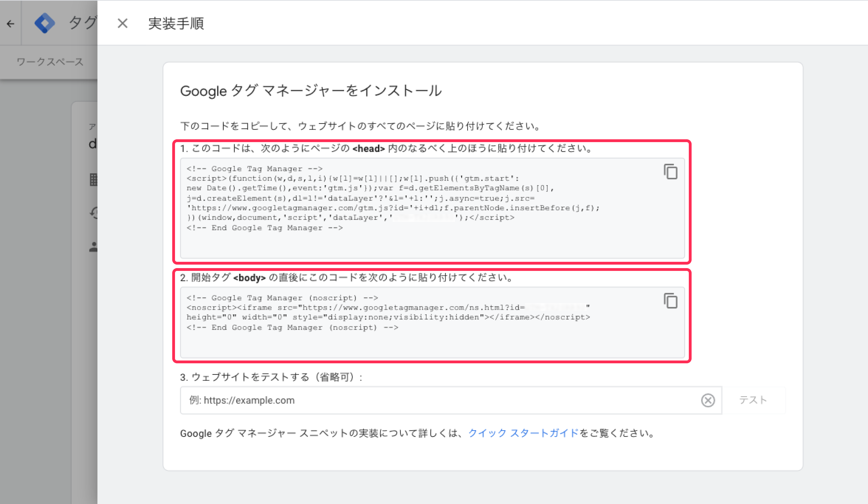Click the grid icon in dimmed sidebar
Image resolution: width=868 pixels, height=504 pixels.
(x=93, y=180)
